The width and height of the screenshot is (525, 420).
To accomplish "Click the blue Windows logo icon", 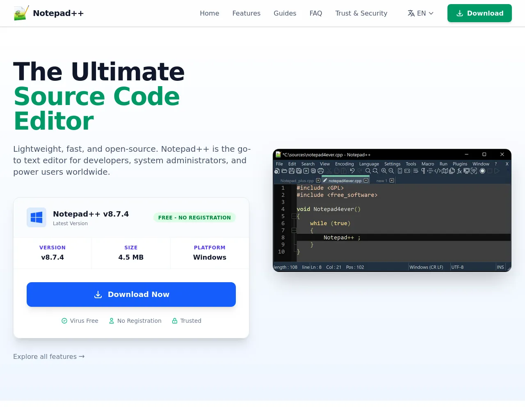I will pyautogui.click(x=37, y=217).
